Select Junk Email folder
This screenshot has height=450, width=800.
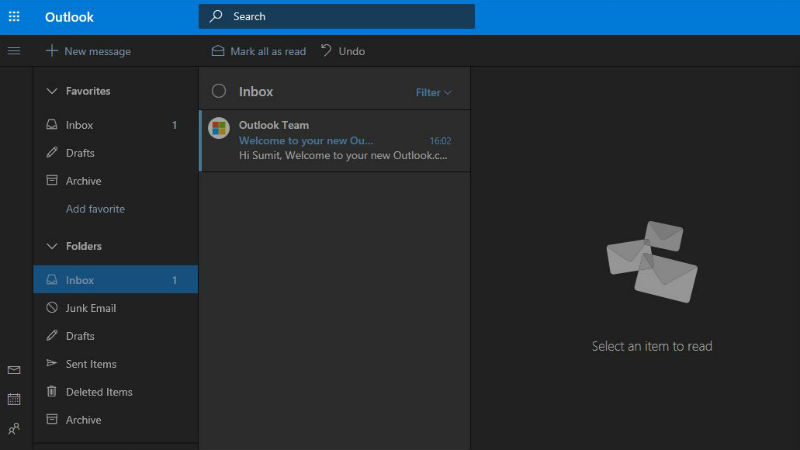click(x=115, y=308)
